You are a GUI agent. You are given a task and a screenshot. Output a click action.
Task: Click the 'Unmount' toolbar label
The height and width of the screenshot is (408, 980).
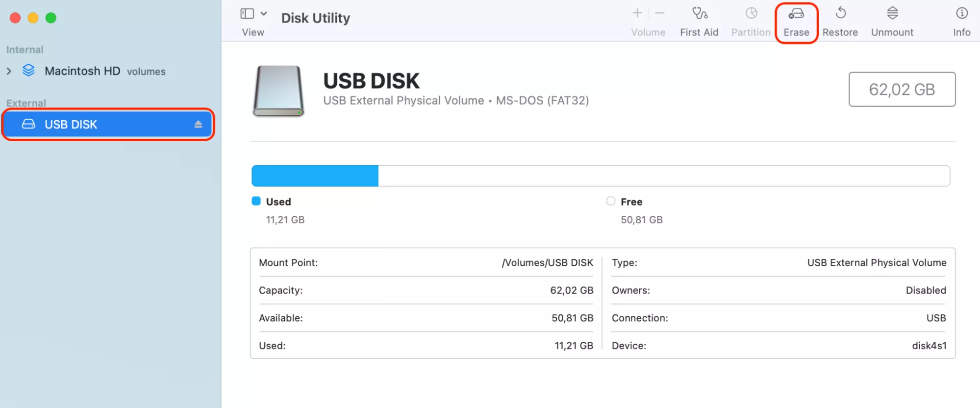pos(892,32)
